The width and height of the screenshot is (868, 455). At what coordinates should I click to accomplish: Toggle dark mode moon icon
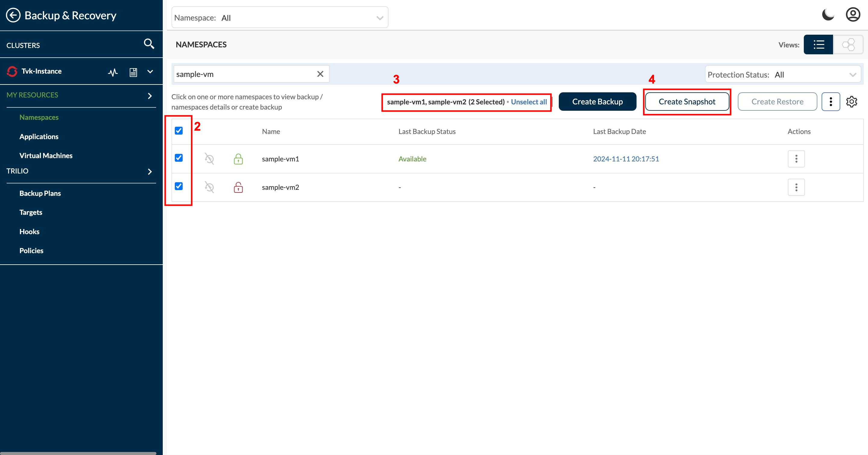(x=828, y=15)
